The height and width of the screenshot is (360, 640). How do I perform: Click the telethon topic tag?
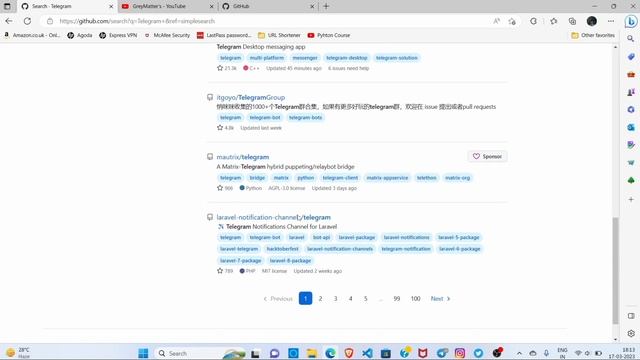pos(427,178)
